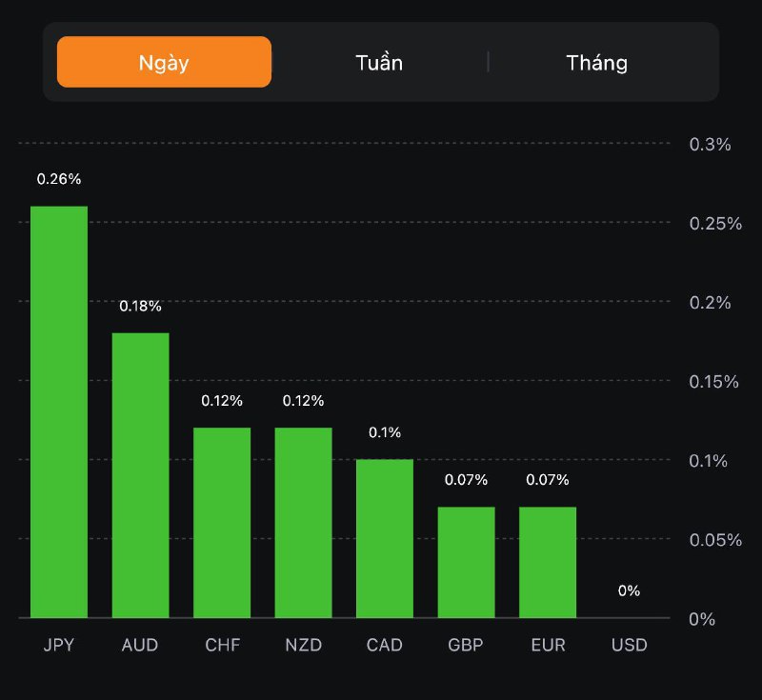762x700 pixels.
Task: Select the Tháng tab
Action: click(597, 63)
